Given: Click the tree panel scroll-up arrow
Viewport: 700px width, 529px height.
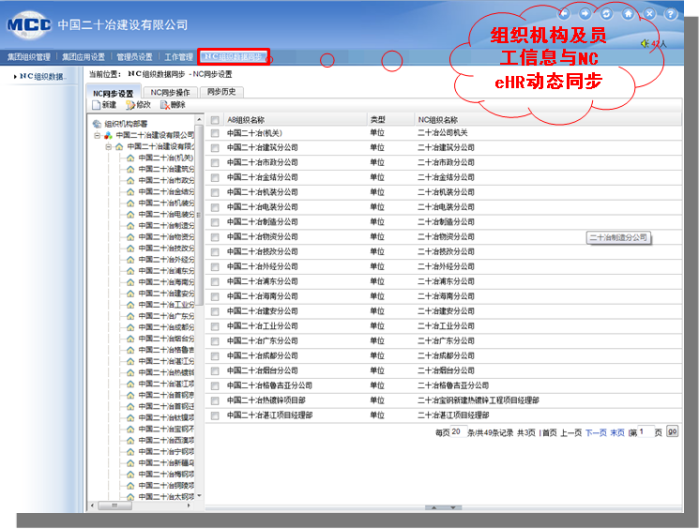Looking at the screenshot, I should [199, 120].
